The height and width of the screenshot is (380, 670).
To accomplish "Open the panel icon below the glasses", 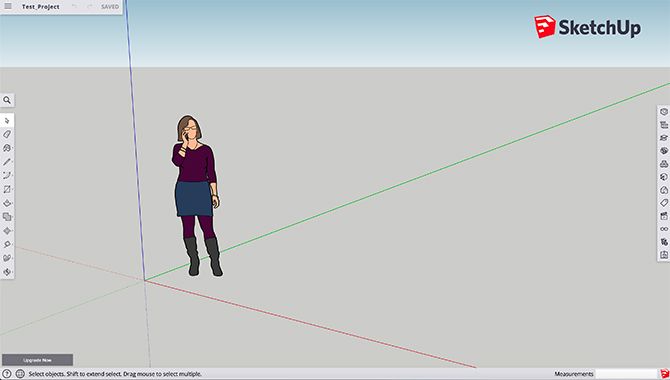I will [664, 242].
